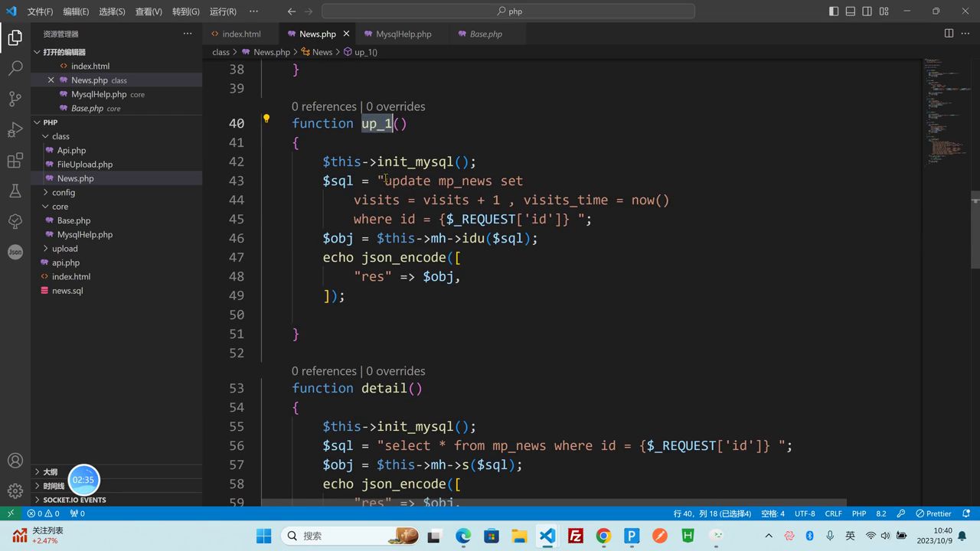Open Google Chrome from the taskbar
The image size is (980, 551).
(604, 536)
